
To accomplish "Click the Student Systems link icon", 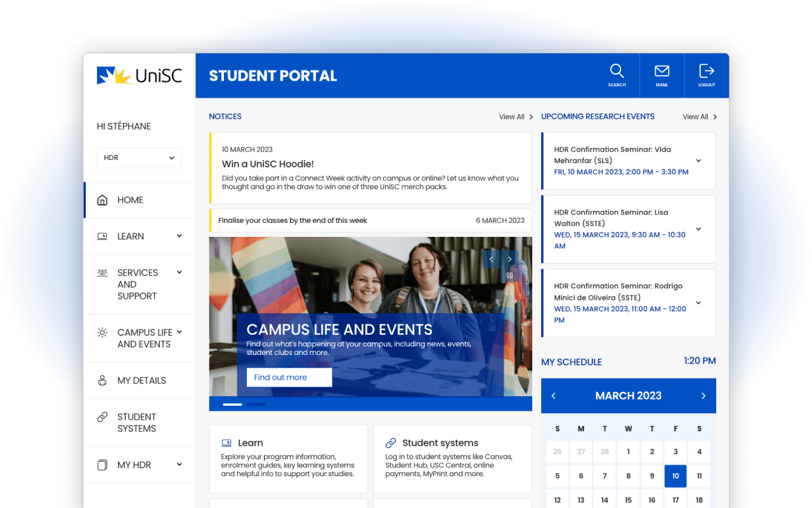I will click(102, 417).
